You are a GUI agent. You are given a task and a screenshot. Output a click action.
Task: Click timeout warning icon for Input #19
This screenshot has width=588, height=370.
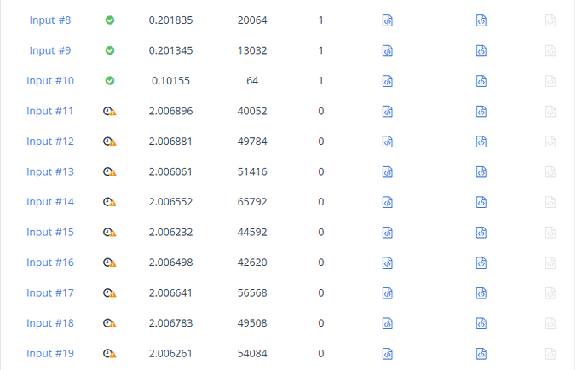point(109,354)
